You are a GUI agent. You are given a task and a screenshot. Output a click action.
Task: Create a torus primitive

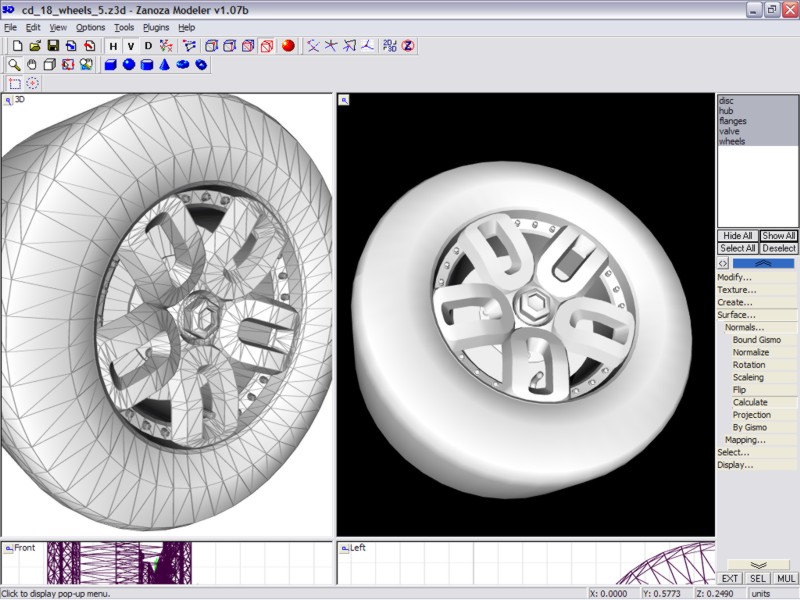pyautogui.click(x=183, y=65)
